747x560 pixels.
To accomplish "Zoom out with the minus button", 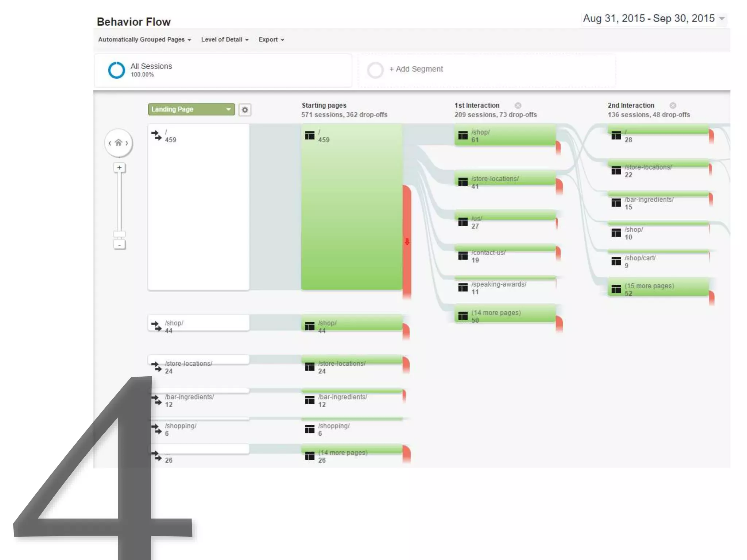I will pyautogui.click(x=119, y=245).
